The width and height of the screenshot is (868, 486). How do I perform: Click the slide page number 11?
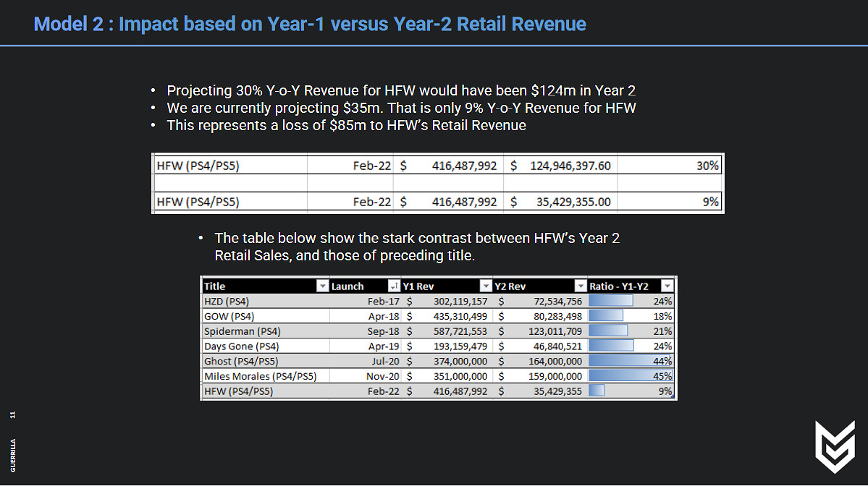tap(13, 414)
